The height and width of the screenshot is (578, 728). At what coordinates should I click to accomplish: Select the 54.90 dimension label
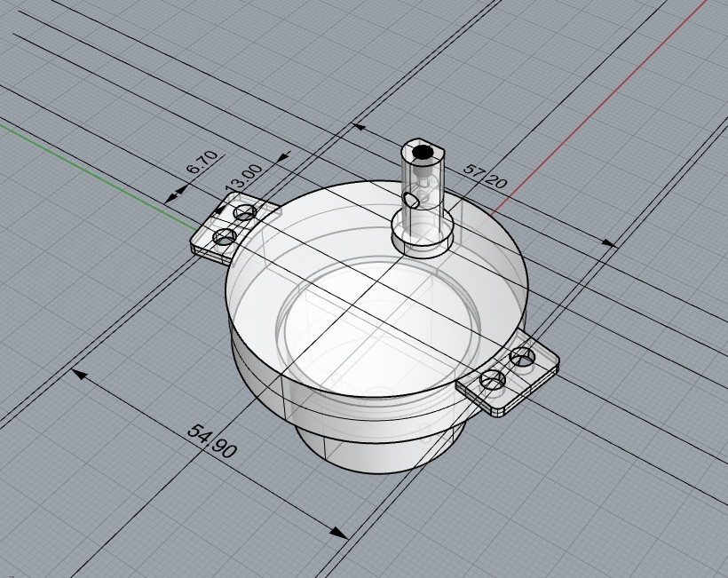(x=212, y=441)
